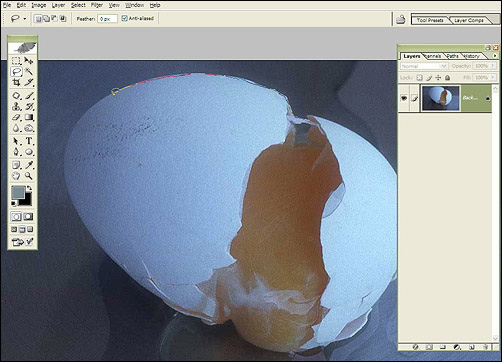Select the Ellipse shape tool
502x362 pixels.
point(29,152)
